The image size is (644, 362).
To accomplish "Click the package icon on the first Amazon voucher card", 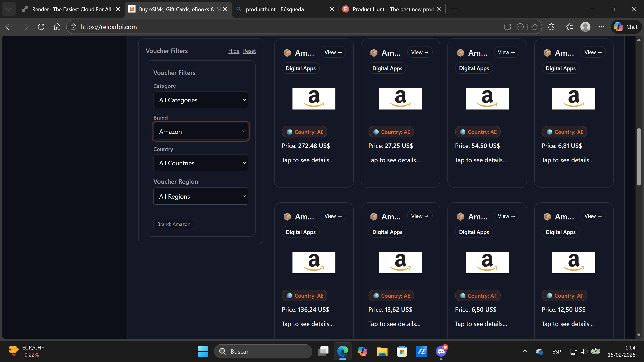I will (x=287, y=53).
